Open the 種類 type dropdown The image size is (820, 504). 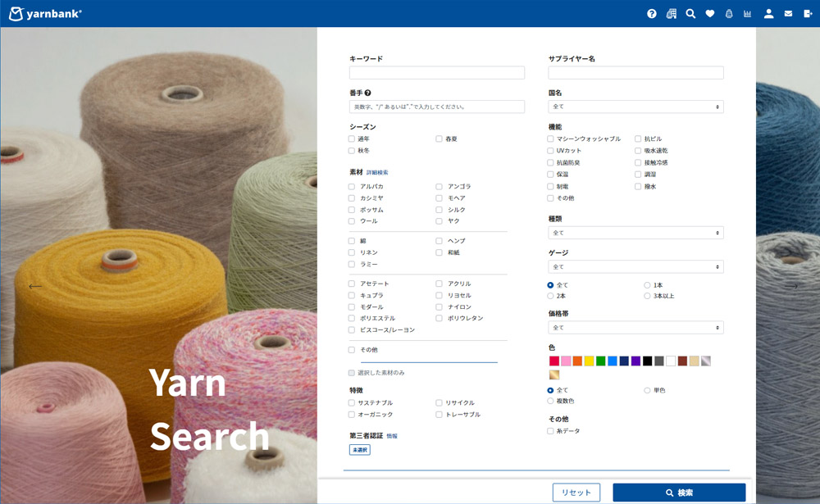635,232
